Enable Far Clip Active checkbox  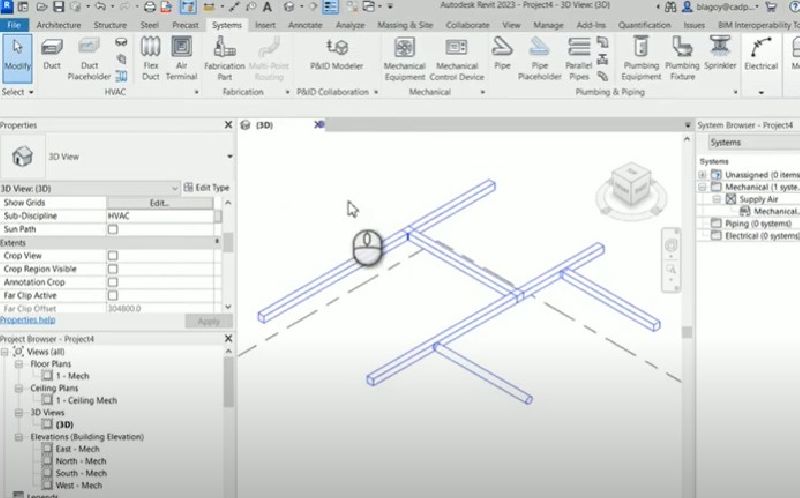pos(112,295)
